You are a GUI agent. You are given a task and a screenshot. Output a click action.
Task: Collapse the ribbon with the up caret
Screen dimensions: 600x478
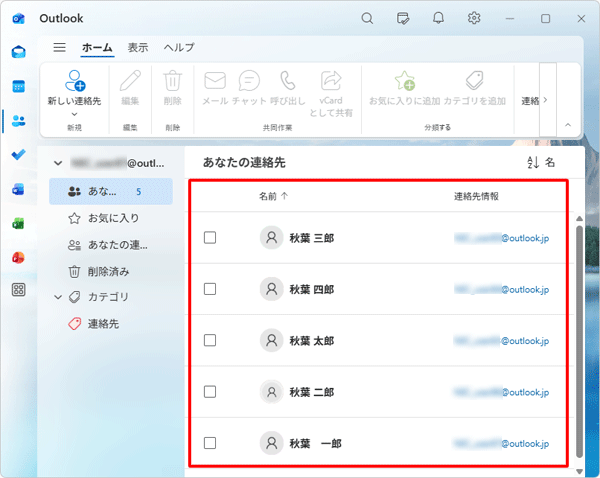point(568,125)
